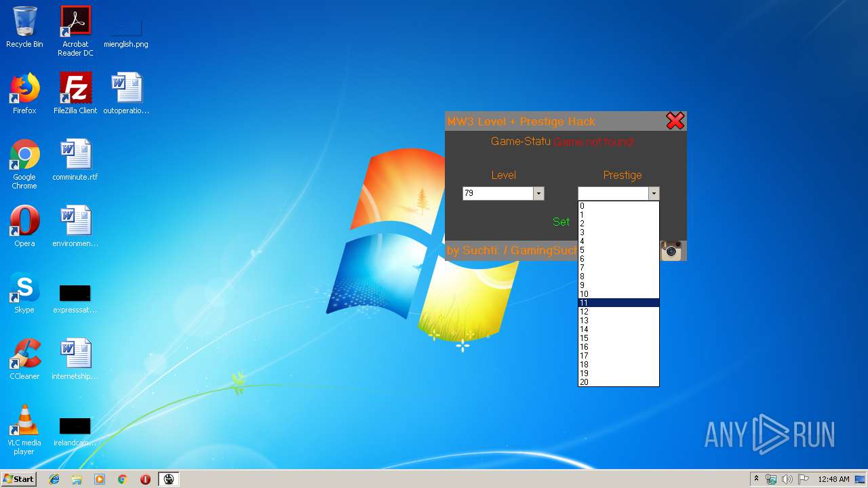The height and width of the screenshot is (488, 868).
Task: Pick prestige value 15
Action: (618, 338)
